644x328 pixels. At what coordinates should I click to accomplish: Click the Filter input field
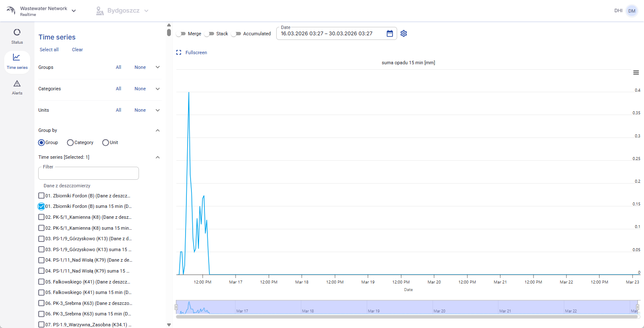point(89,173)
